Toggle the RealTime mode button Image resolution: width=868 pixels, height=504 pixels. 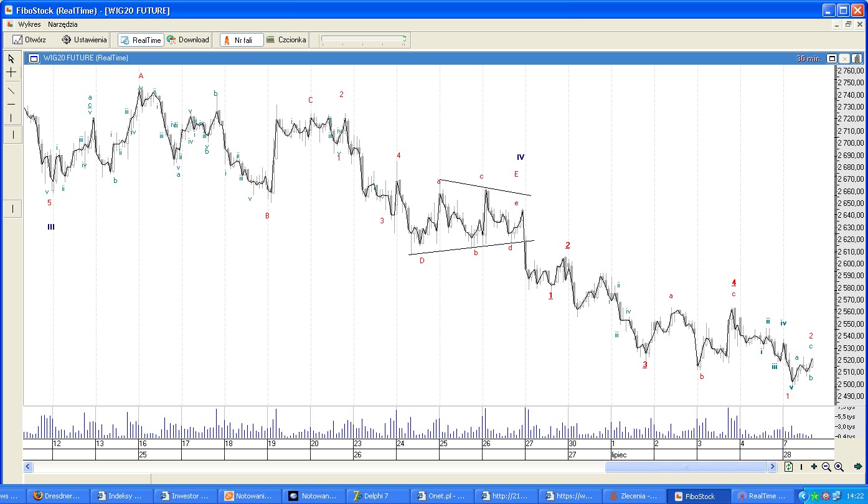pyautogui.click(x=141, y=40)
